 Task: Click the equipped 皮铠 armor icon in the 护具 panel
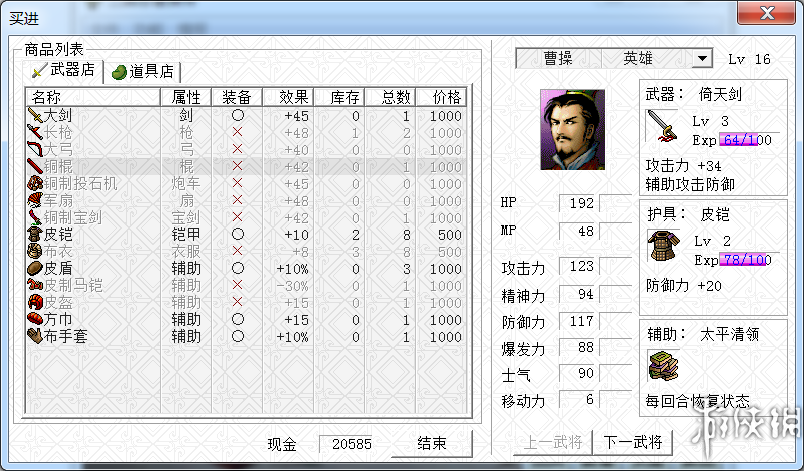pos(660,247)
